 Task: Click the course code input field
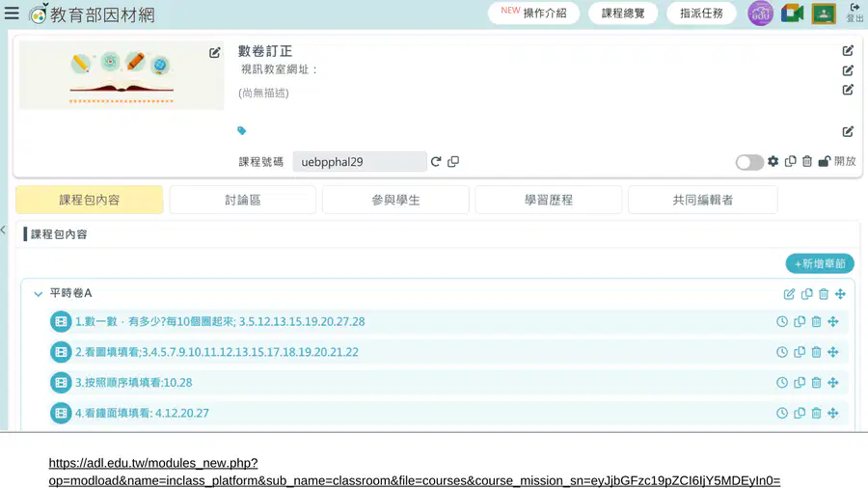click(x=360, y=162)
